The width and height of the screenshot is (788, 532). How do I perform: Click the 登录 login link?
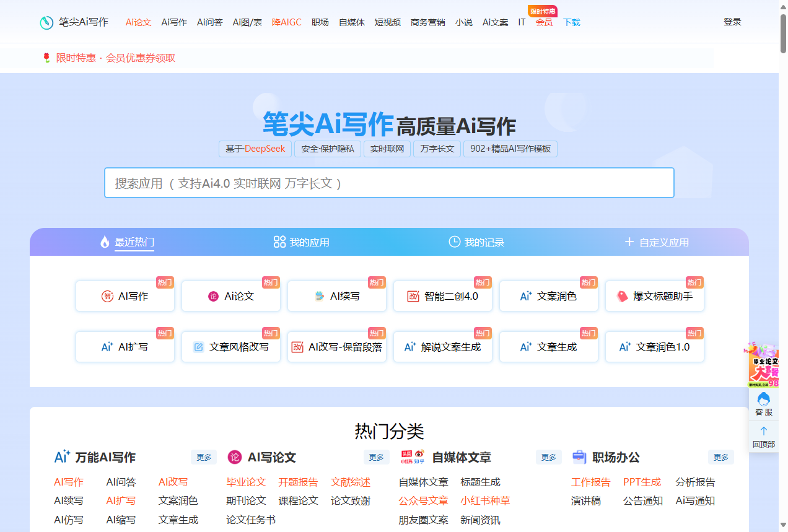pos(732,22)
